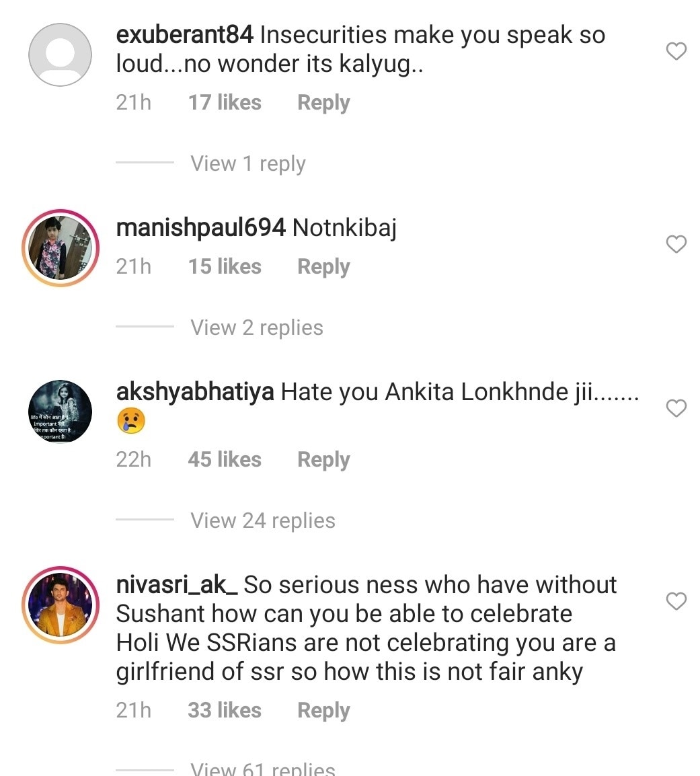Open the exuberant84 username link

click(x=184, y=35)
